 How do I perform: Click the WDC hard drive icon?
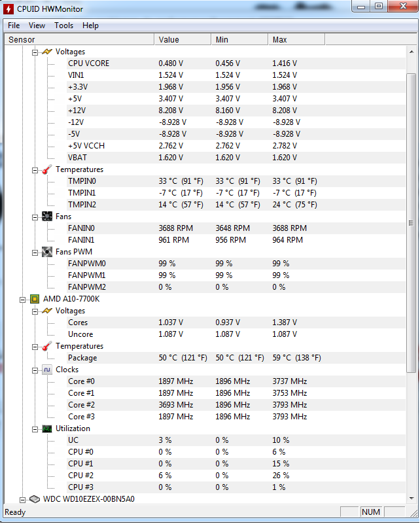pos(35,499)
